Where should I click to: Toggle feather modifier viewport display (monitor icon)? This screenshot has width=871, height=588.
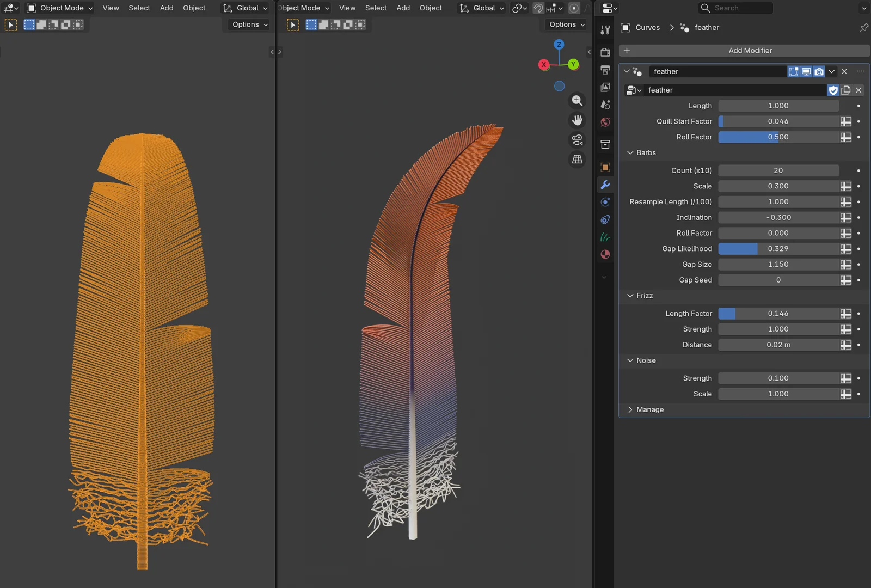tap(806, 71)
